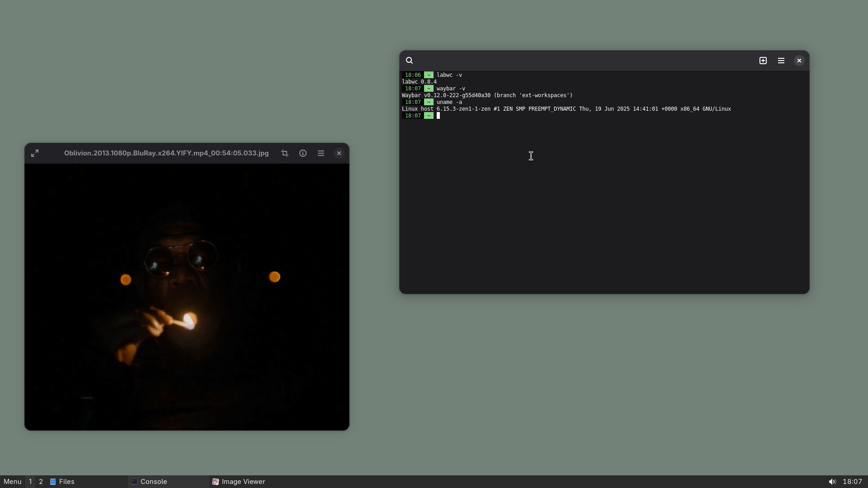
Task: Toggle fullscreen in Image Viewer
Action: pos(35,153)
